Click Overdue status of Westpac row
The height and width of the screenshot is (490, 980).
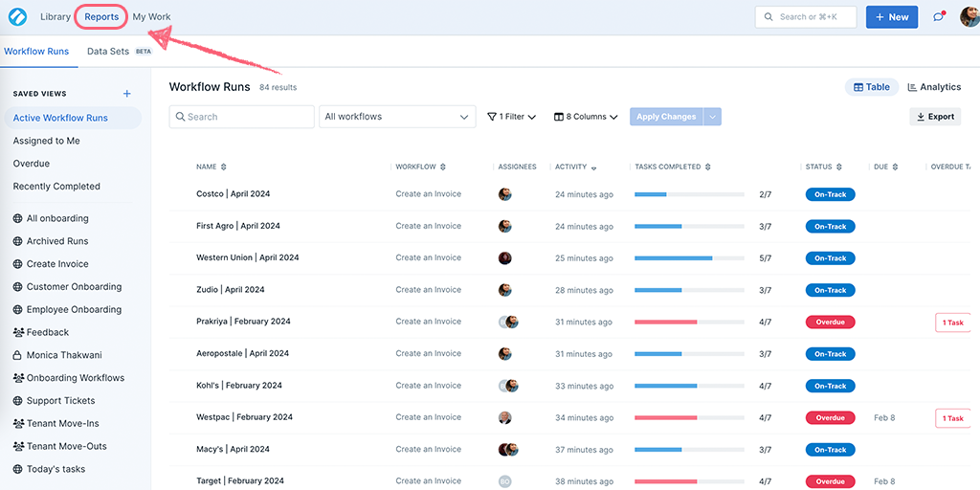(x=830, y=417)
